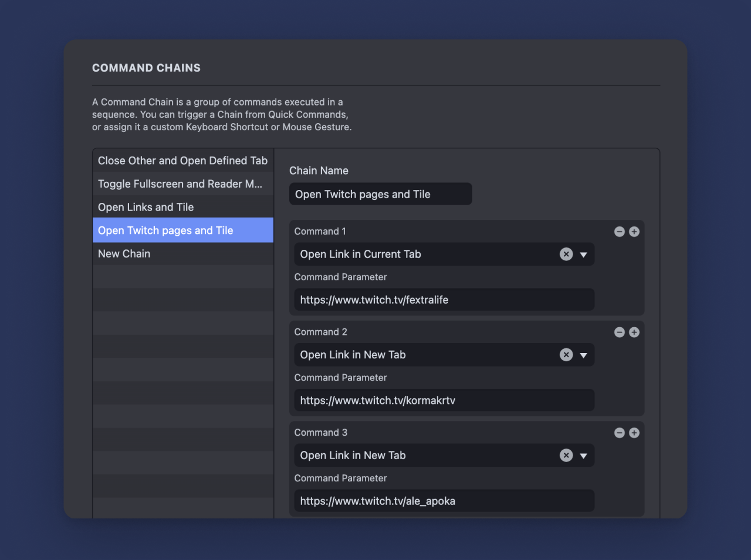Open the Open Link in Current Tab combo box

[x=444, y=254]
